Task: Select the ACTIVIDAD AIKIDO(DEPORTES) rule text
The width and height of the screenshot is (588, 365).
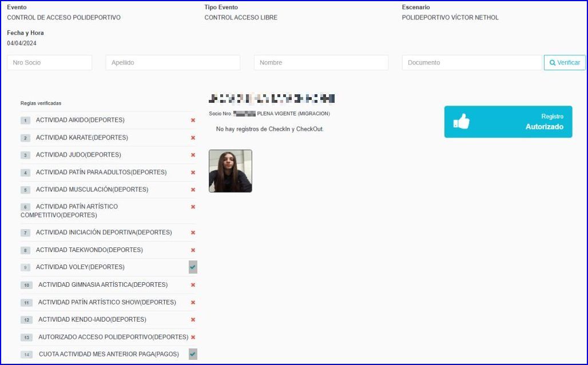Action: point(80,120)
